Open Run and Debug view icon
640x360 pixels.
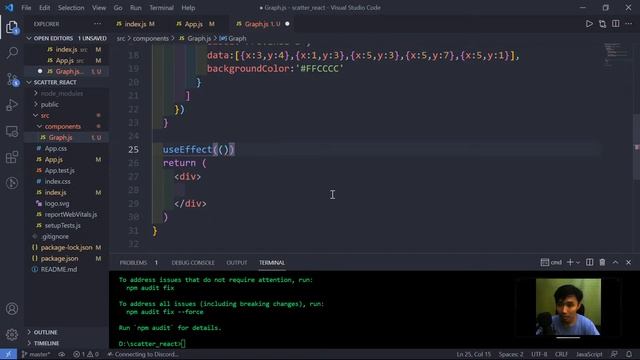click(x=12, y=105)
